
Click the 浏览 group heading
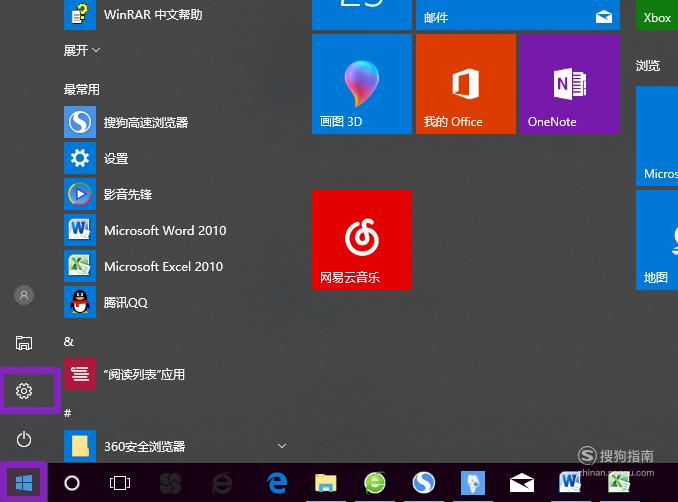[x=648, y=66]
